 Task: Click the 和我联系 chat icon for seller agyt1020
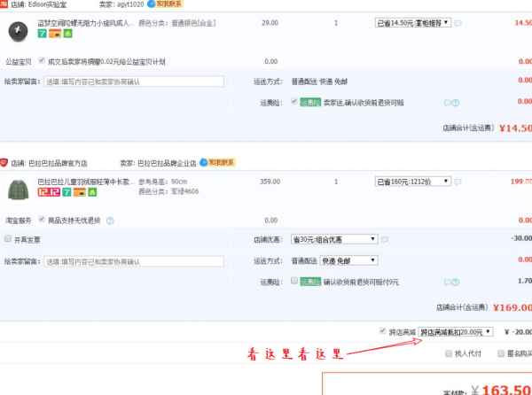pyautogui.click(x=165, y=4)
